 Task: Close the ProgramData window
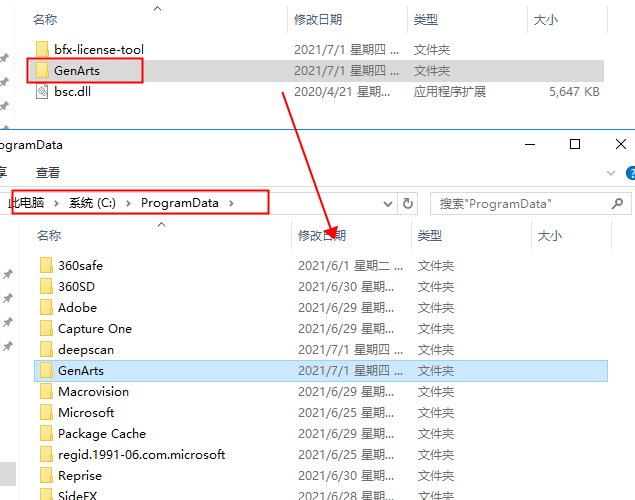[x=620, y=144]
